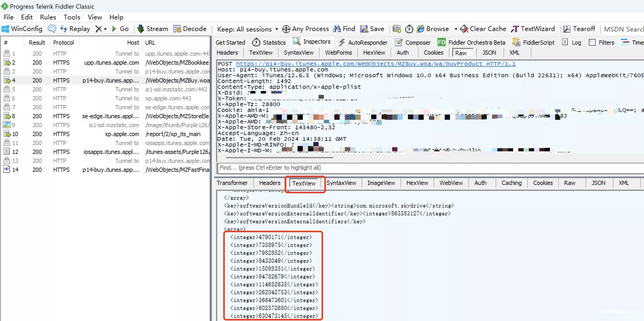The image size is (644, 321).
Task: Select response Caching tab
Action: click(512, 183)
